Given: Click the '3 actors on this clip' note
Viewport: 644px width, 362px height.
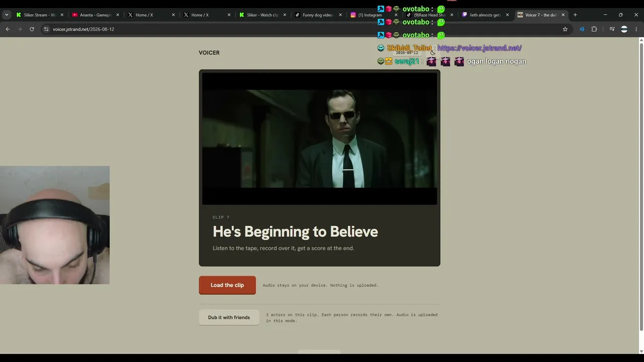Looking at the screenshot, I should 352,318.
